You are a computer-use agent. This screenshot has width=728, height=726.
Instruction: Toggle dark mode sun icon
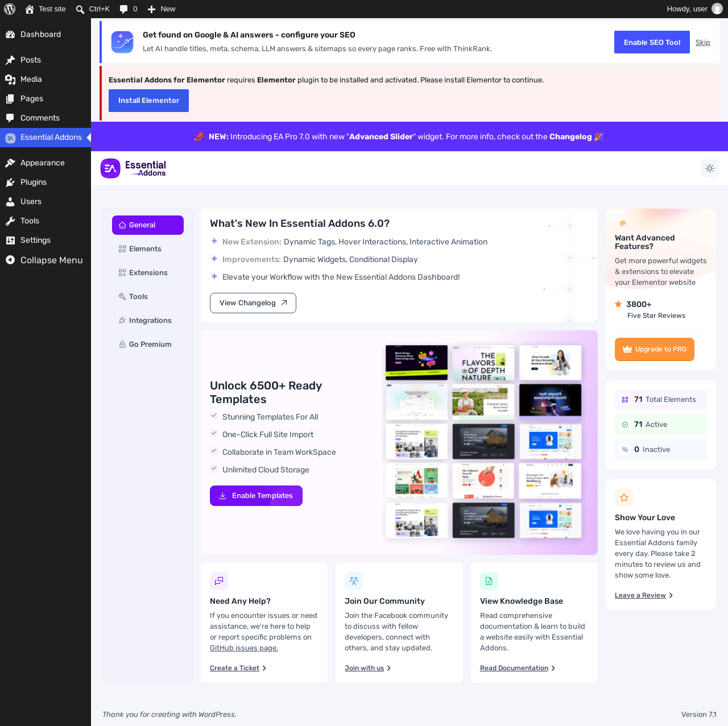coord(710,168)
